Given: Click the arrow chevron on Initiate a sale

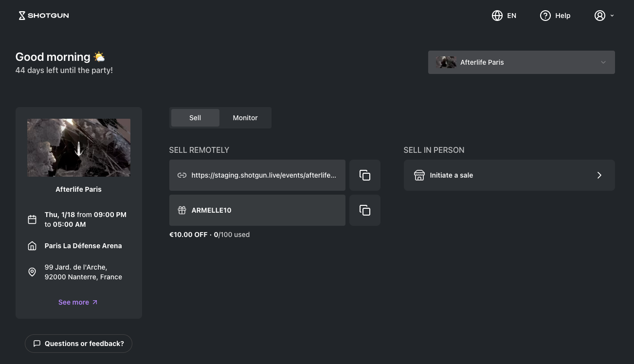Looking at the screenshot, I should pyautogui.click(x=599, y=175).
